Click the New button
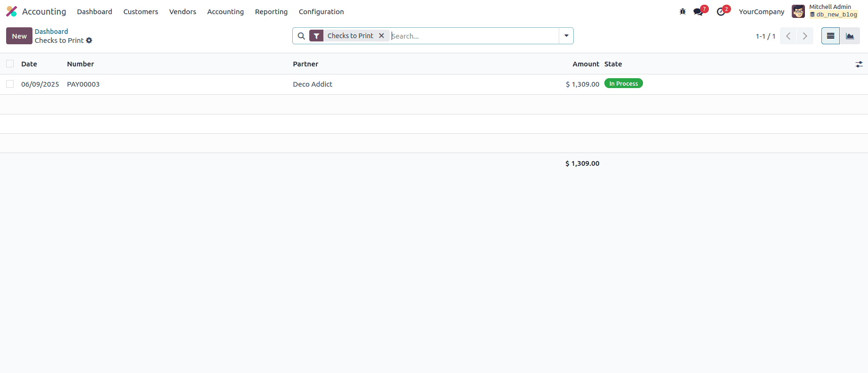This screenshot has width=868, height=373. click(19, 36)
